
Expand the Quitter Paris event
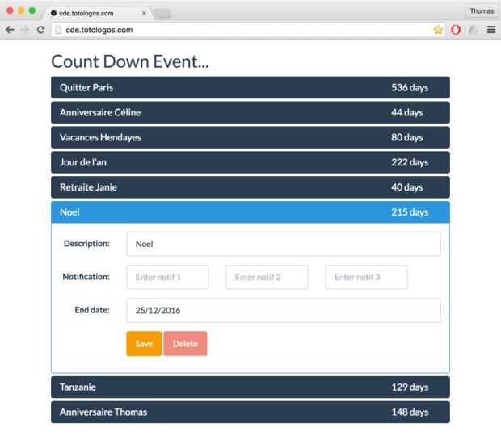click(250, 87)
